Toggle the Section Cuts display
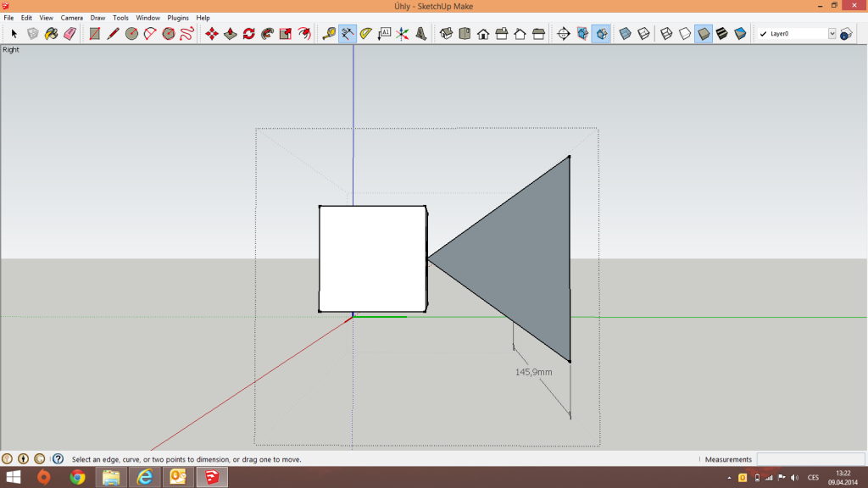This screenshot has width=868, height=488. [601, 34]
